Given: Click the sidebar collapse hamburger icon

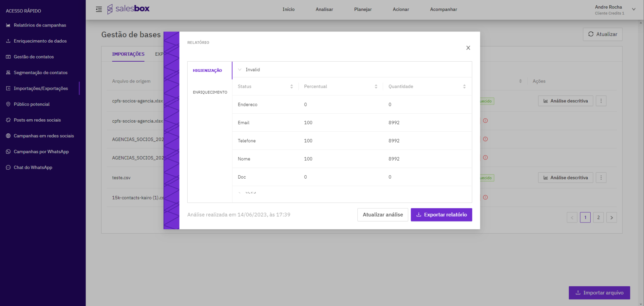Looking at the screenshot, I should coord(99,9).
